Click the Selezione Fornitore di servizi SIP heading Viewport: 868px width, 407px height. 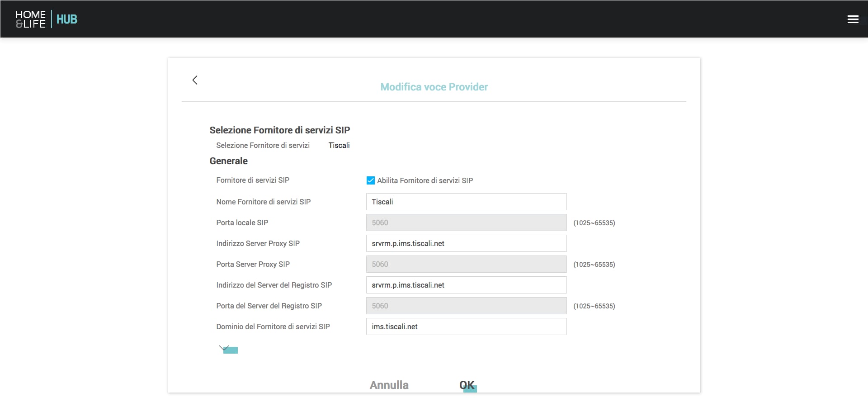pos(280,130)
